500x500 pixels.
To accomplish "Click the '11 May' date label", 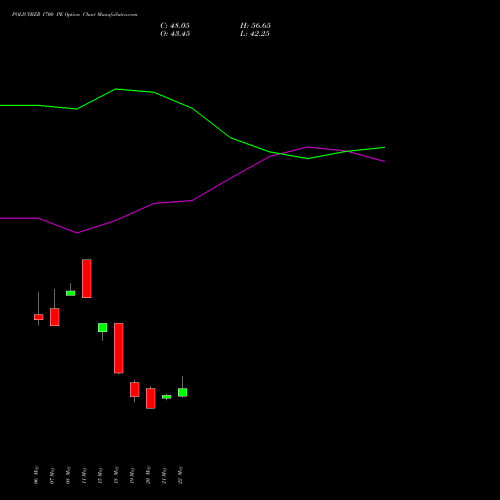I will 84,475.
